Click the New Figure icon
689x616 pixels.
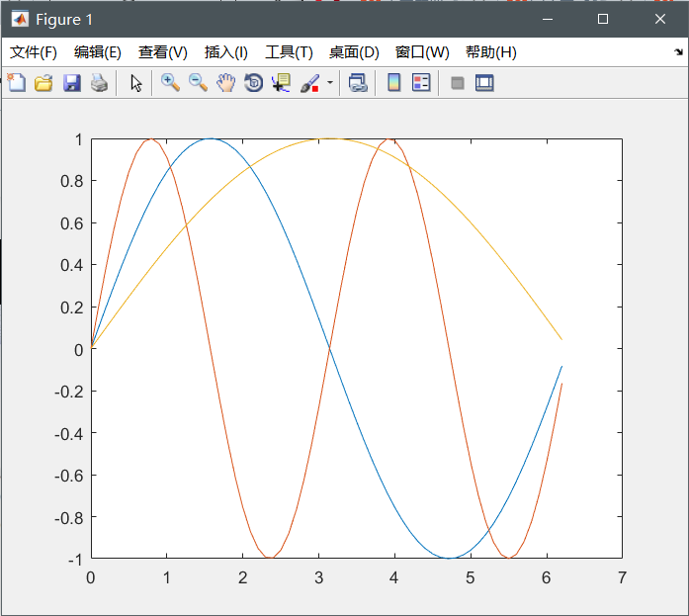(x=17, y=83)
